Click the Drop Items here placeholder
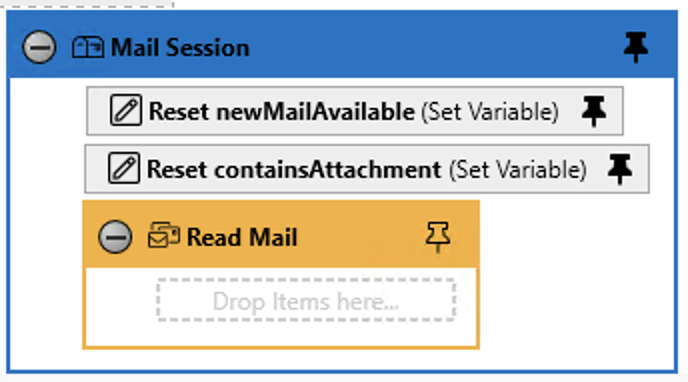The width and height of the screenshot is (688, 382). 306,300
